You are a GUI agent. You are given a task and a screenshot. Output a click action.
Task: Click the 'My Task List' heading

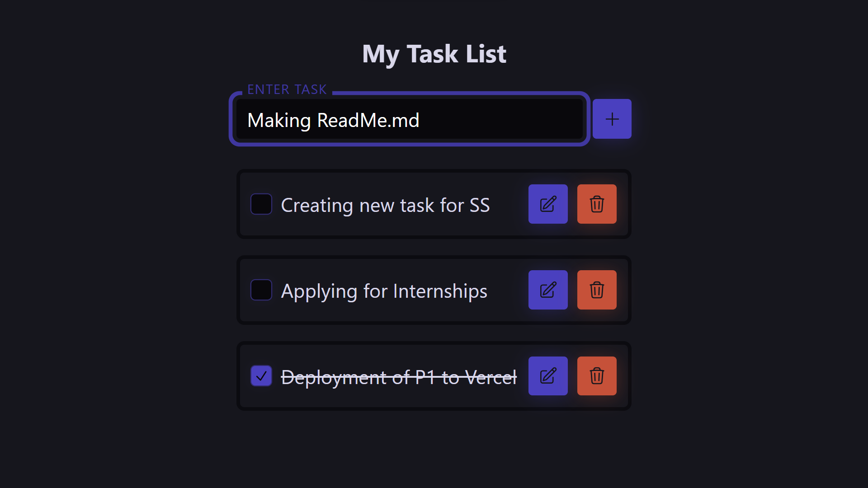click(x=434, y=54)
